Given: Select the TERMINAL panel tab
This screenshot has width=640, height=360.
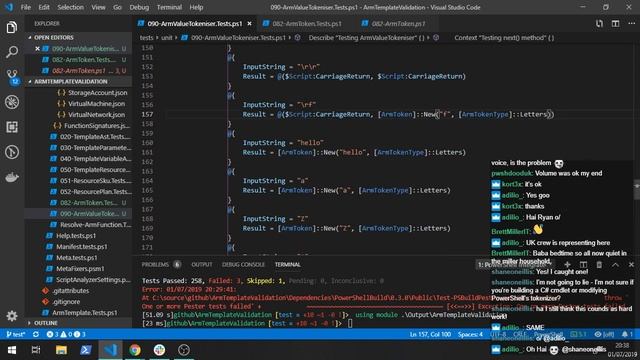Looking at the screenshot, I should coord(287,264).
